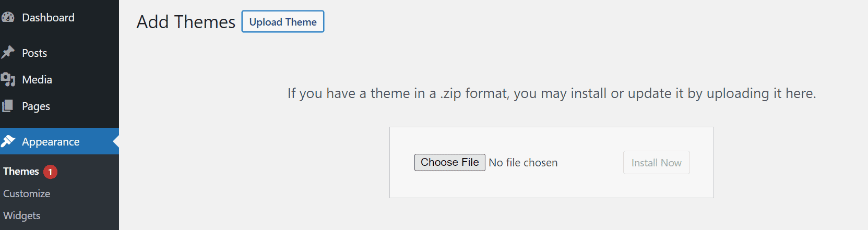The image size is (868, 230).
Task: Click the red update badge beside Themes
Action: [50, 172]
